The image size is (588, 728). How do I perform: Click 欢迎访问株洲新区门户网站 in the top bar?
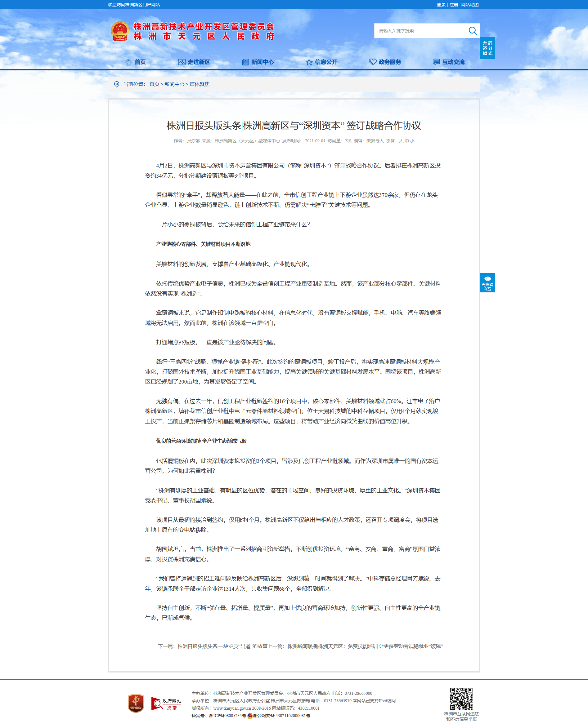(x=134, y=5)
